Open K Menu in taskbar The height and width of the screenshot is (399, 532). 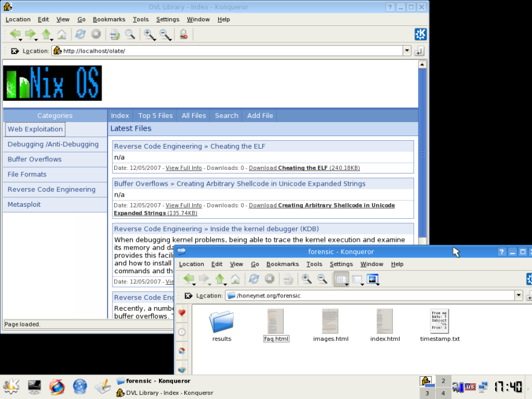point(11,386)
